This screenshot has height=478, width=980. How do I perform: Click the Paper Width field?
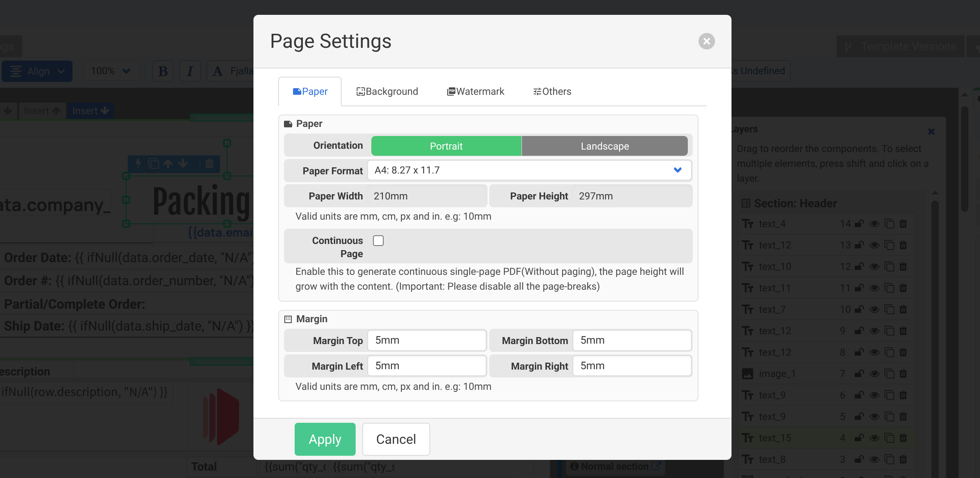[x=427, y=196]
